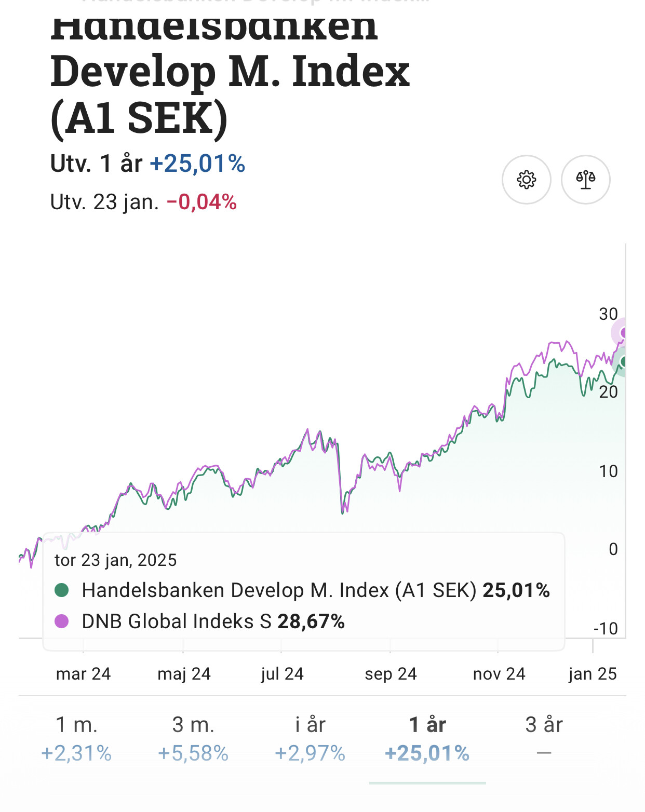The image size is (645, 812).
Task: Click purple dot beside DNB Global Indeks
Action: point(62,621)
